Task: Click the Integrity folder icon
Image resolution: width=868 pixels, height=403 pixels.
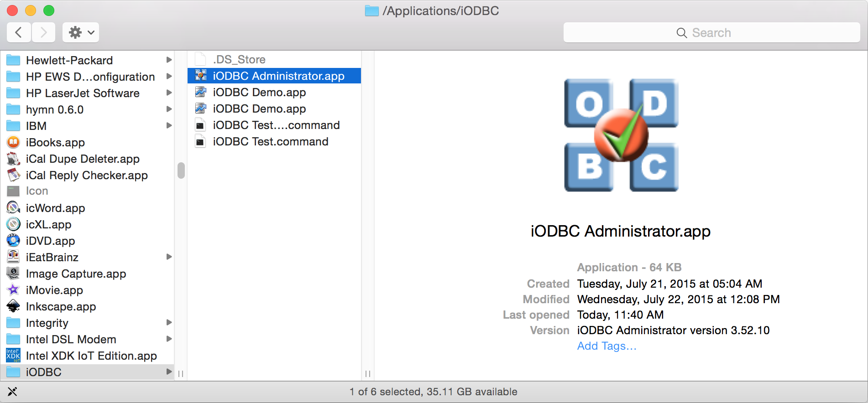Action: (13, 323)
